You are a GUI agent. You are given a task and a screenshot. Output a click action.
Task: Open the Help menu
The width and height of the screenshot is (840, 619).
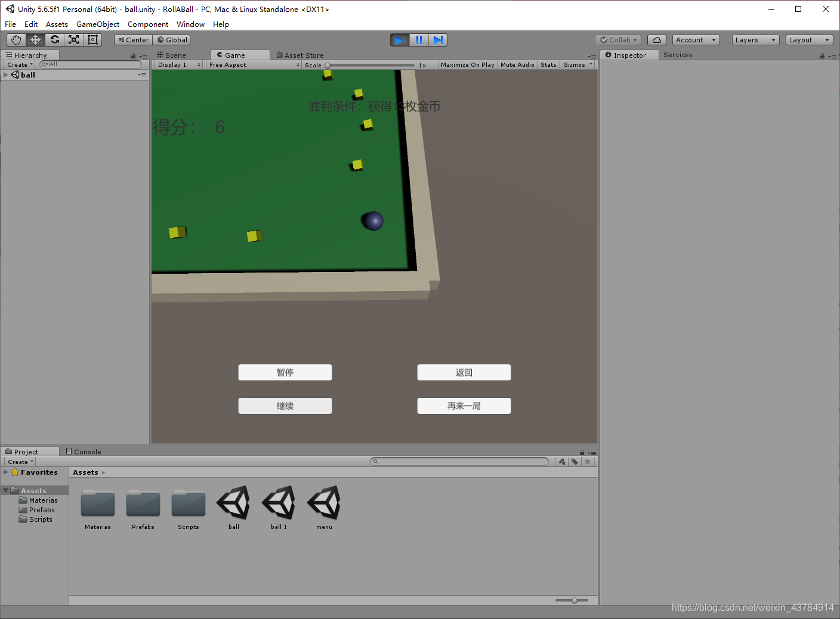221,24
